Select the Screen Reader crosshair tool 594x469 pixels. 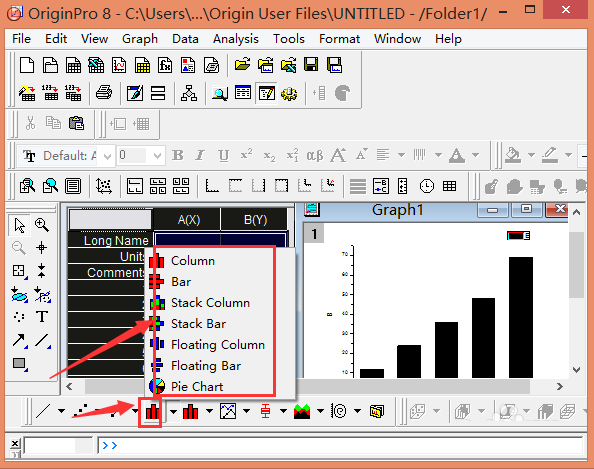coord(42,248)
